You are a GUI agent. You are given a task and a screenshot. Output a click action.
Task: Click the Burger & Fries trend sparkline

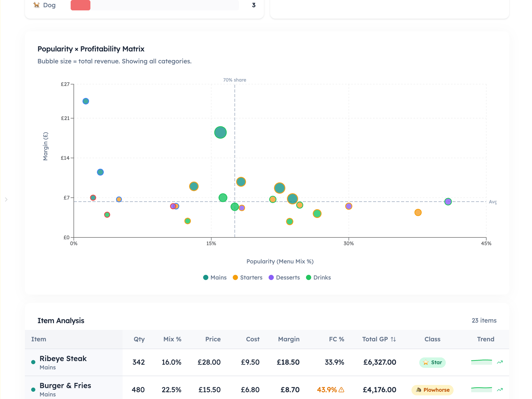pos(482,389)
